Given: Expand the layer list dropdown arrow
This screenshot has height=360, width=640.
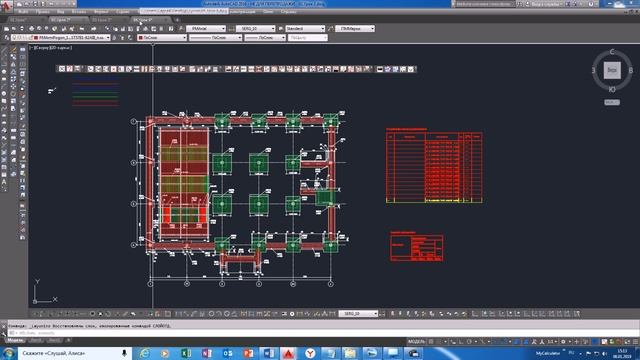Looking at the screenshot, I should click(108, 38).
